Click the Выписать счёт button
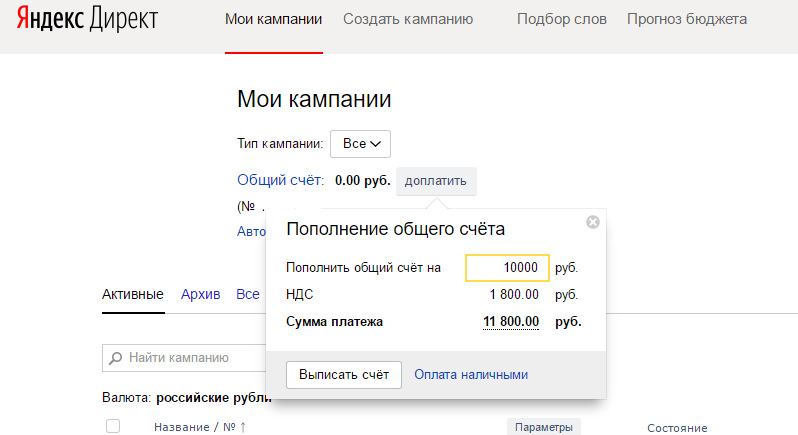Image resolution: width=798 pixels, height=435 pixels. coord(344,375)
